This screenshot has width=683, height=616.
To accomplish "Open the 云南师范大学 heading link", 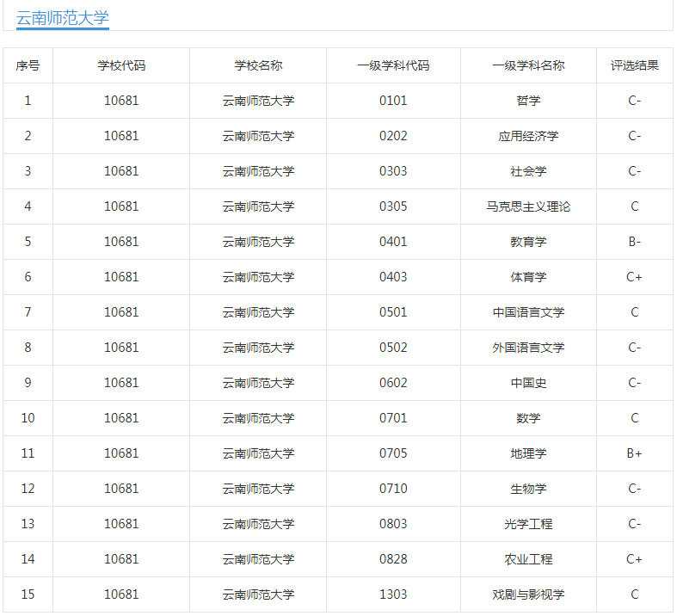I will click(x=62, y=18).
